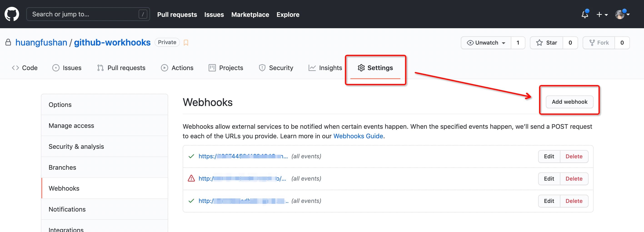This screenshot has height=232, width=644.
Task: Switch to the Code tab
Action: coord(25,68)
